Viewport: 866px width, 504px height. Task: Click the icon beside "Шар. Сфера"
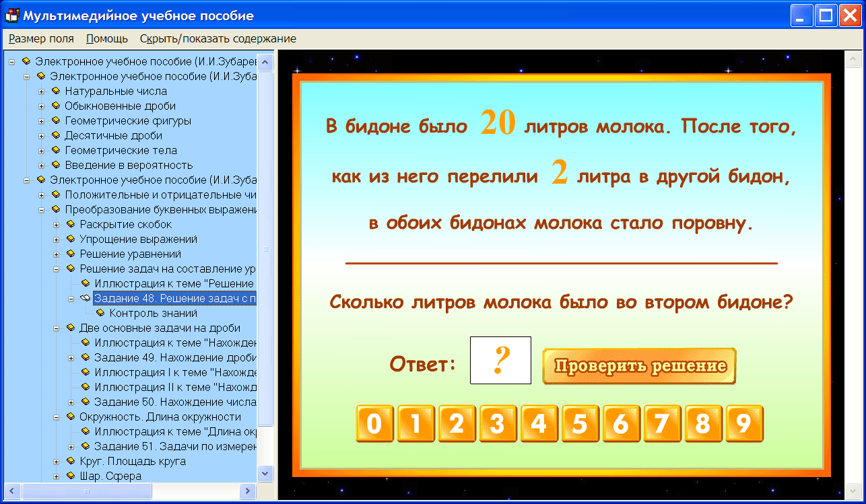[x=70, y=476]
